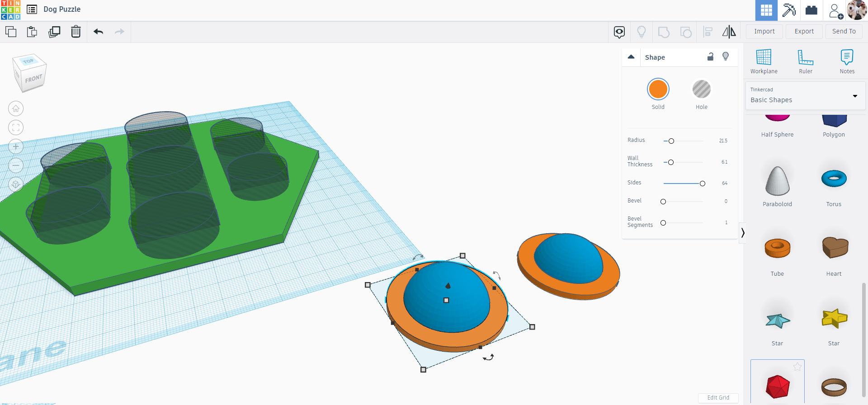The height and width of the screenshot is (405, 868).
Task: Click the Duplicate and repeat icon
Action: [54, 32]
